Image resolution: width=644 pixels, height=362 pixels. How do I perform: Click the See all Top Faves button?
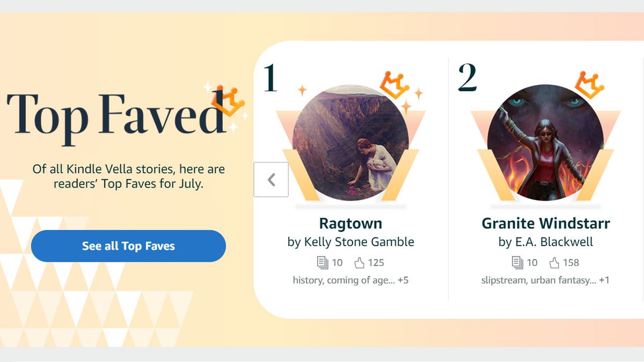click(128, 246)
